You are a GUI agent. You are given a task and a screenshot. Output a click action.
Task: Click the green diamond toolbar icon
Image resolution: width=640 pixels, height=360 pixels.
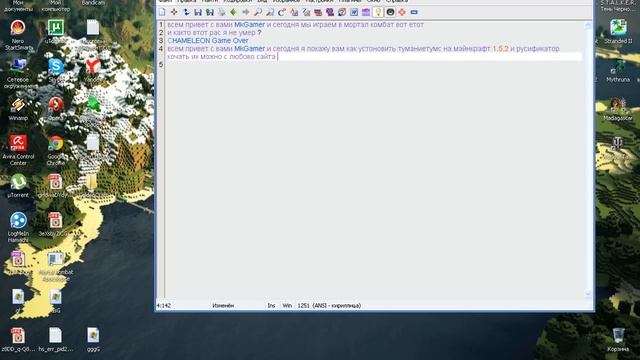[x=233, y=12]
